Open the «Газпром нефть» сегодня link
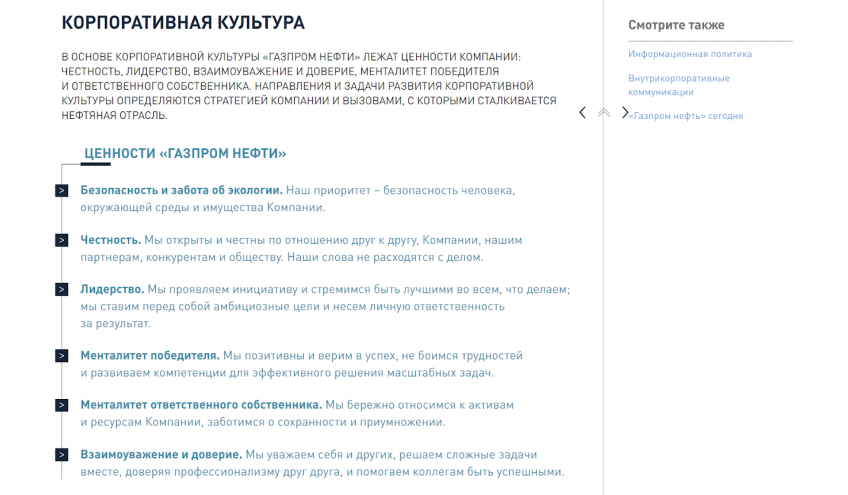Screen dimensions: 848x495 [686, 116]
